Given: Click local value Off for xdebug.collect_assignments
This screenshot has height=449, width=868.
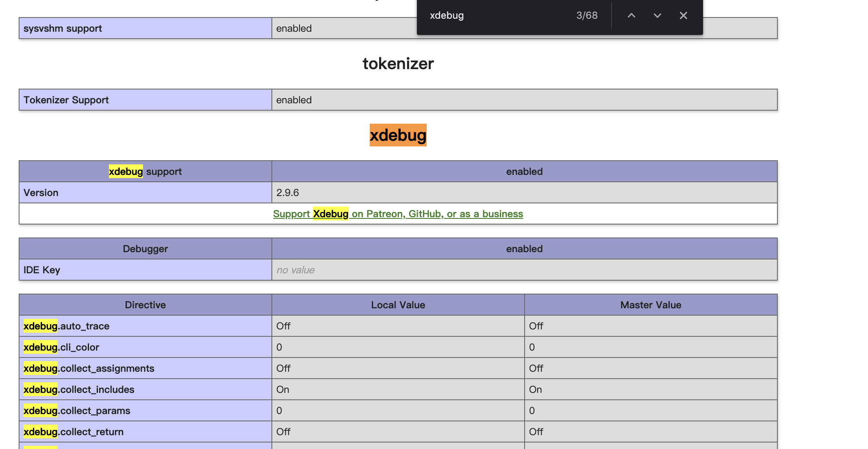Looking at the screenshot, I should point(398,368).
